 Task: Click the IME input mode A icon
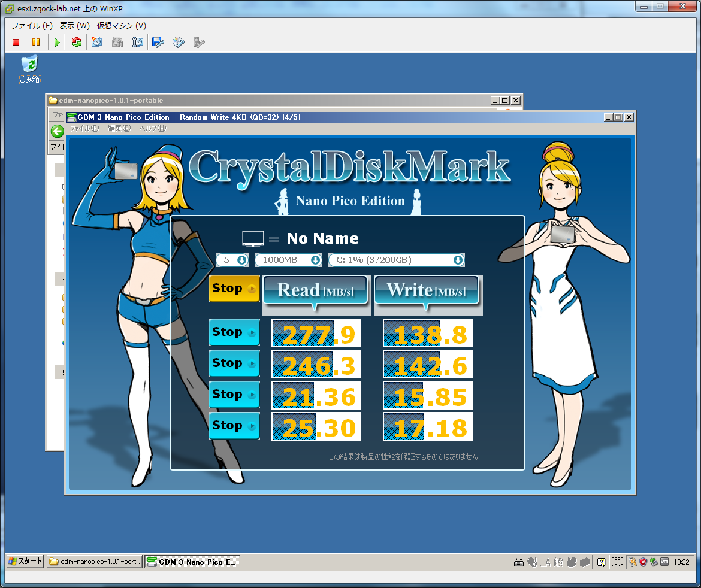click(545, 562)
